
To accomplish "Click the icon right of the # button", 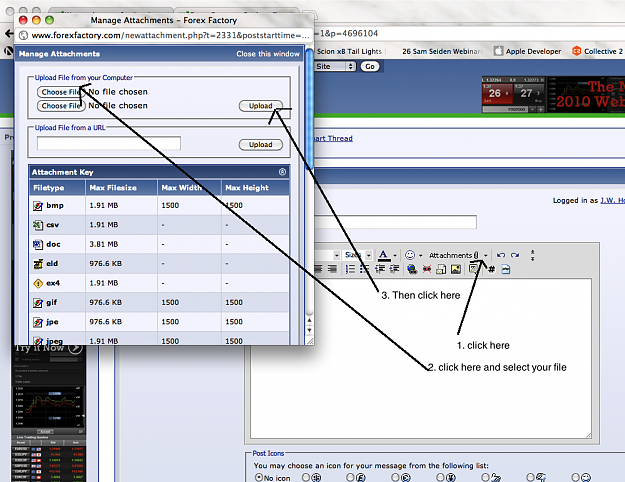I will click(506, 270).
